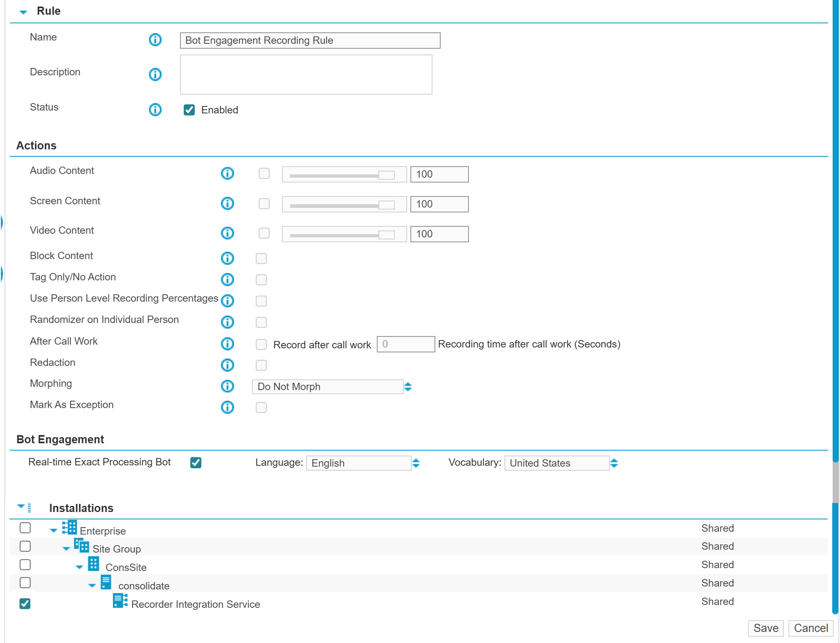840x643 pixels.
Task: Click the Save button
Action: click(765, 628)
